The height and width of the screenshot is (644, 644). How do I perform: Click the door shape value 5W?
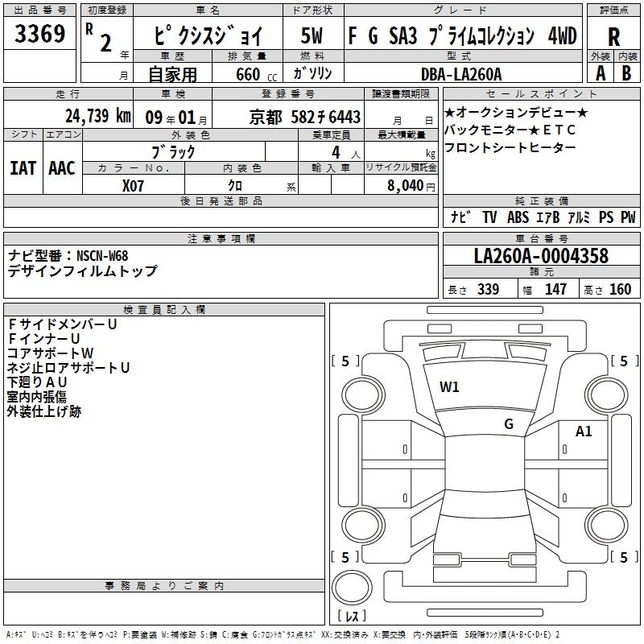coord(312,35)
